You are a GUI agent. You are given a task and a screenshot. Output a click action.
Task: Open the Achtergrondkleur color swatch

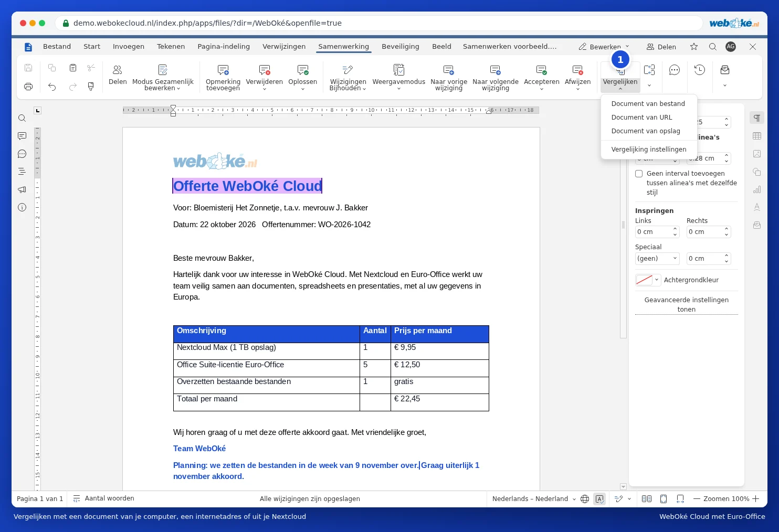coord(644,280)
